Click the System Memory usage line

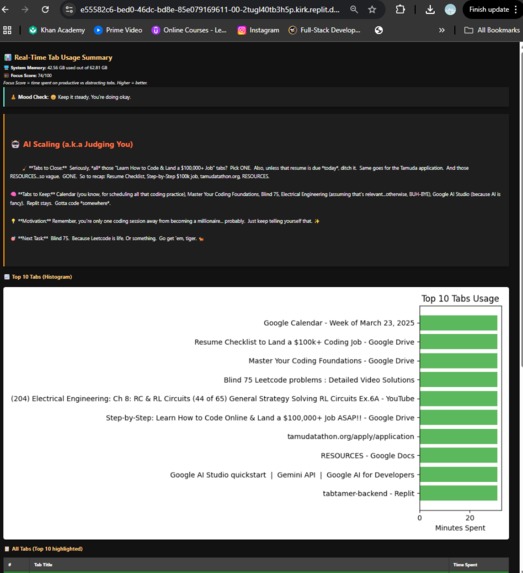click(56, 68)
